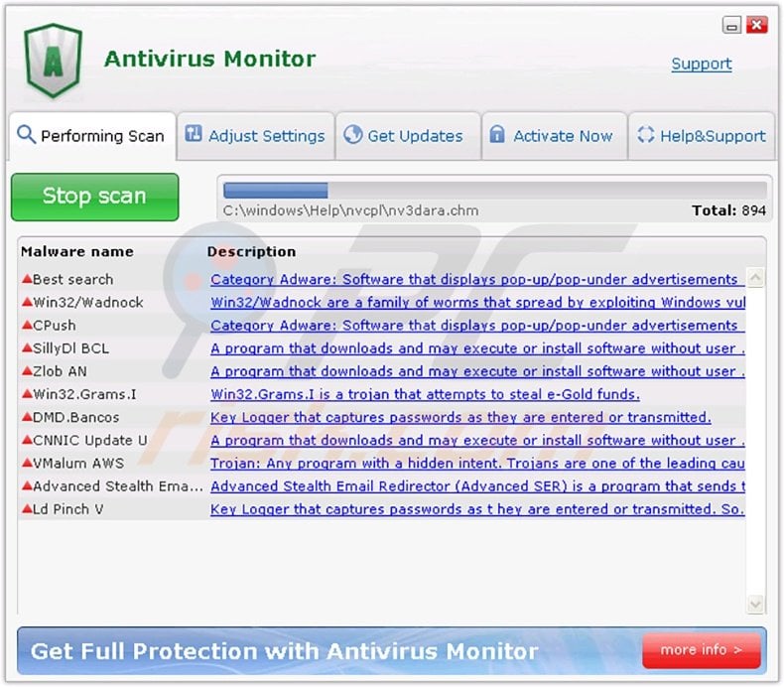Click red warning triangle beside DMD.Bancos
The height and width of the screenshot is (687, 784).
27,417
